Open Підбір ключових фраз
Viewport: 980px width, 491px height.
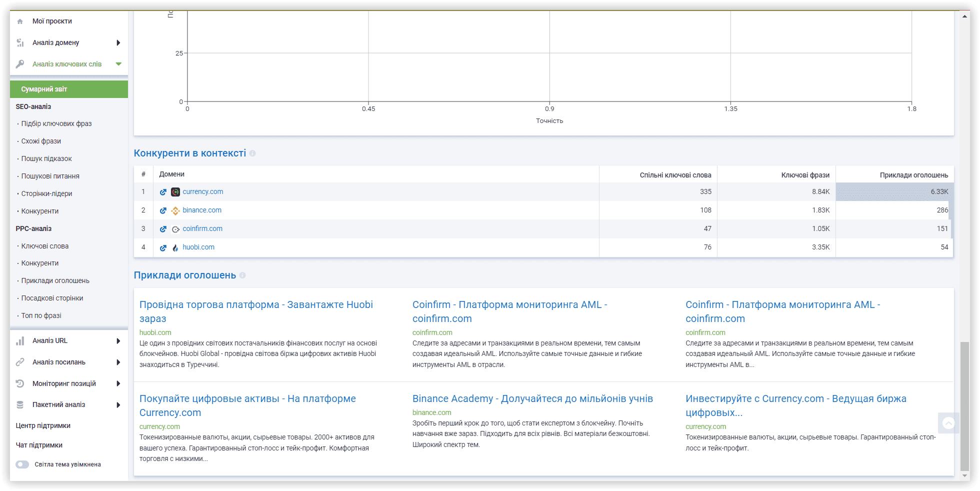pos(56,123)
